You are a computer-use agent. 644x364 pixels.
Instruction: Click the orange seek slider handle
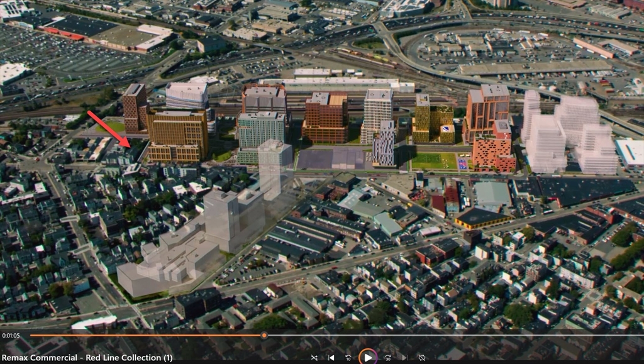tap(264, 335)
